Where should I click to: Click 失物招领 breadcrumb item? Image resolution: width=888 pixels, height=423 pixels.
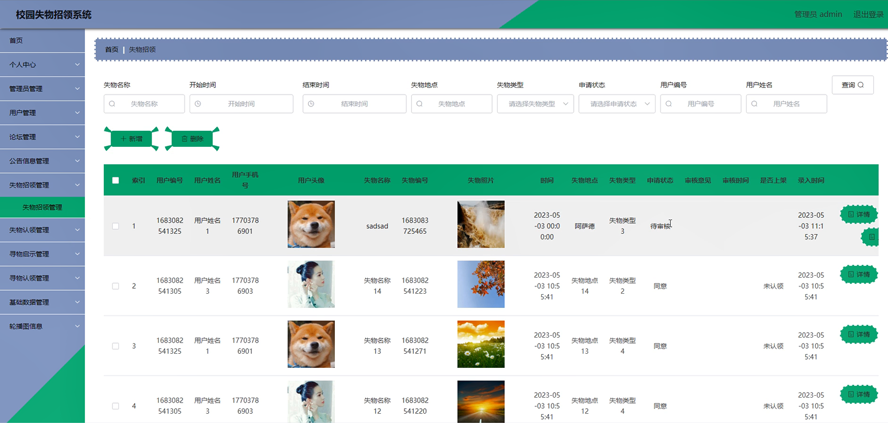(x=142, y=50)
